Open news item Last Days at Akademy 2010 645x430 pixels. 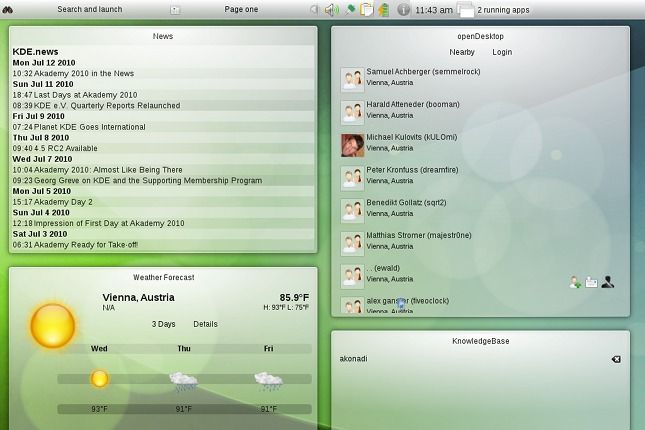pyautogui.click(x=85, y=95)
